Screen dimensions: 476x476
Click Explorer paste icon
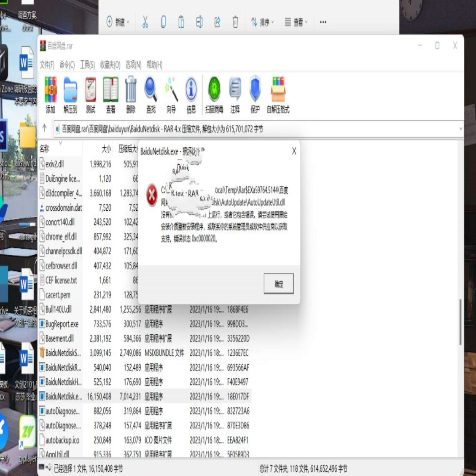[181, 22]
